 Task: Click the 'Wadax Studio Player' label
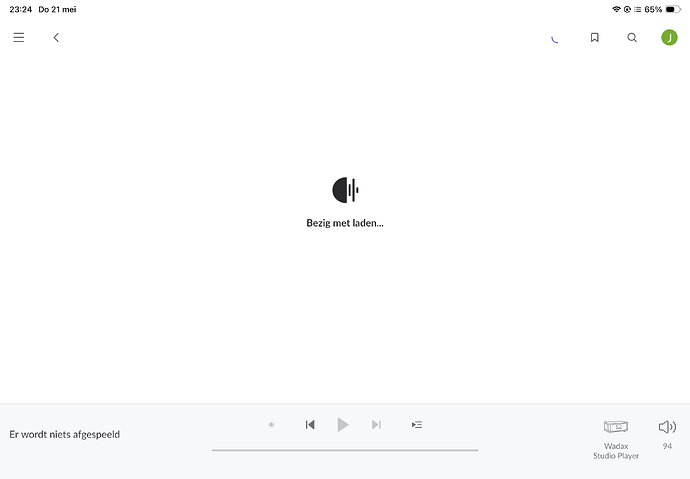(616, 451)
